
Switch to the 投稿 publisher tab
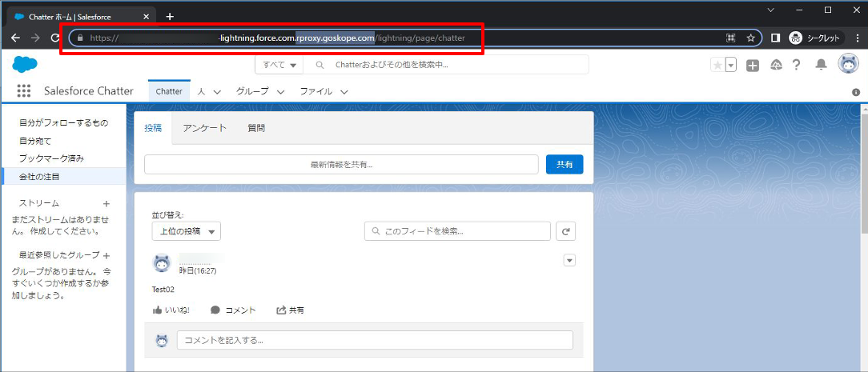pyautogui.click(x=153, y=128)
